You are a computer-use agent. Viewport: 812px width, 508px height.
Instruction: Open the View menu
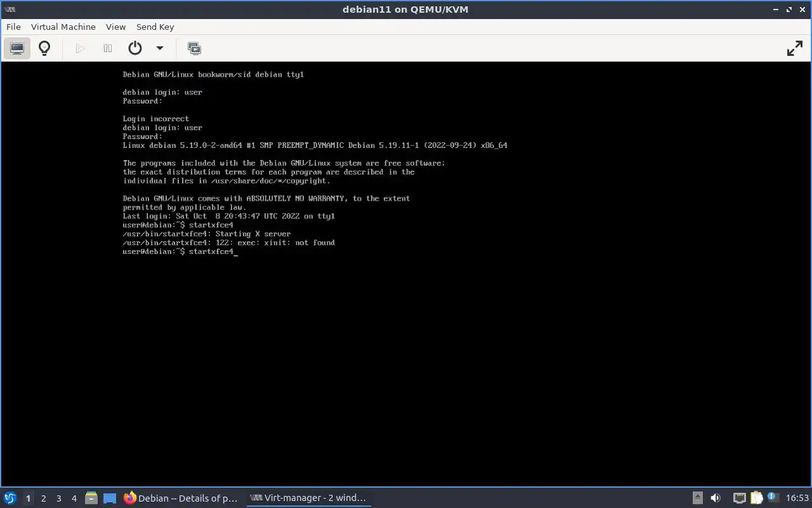(x=115, y=27)
